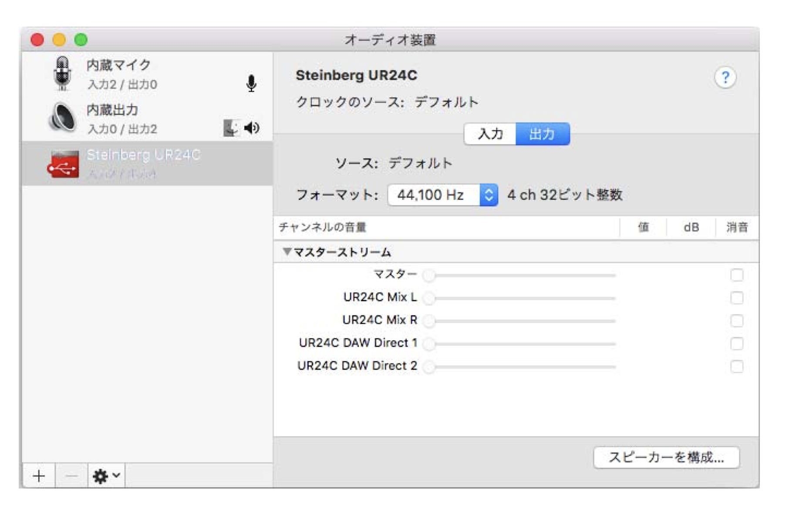Select 内蔵出力 in the device list
The height and width of the screenshot is (532, 809).
pyautogui.click(x=147, y=118)
